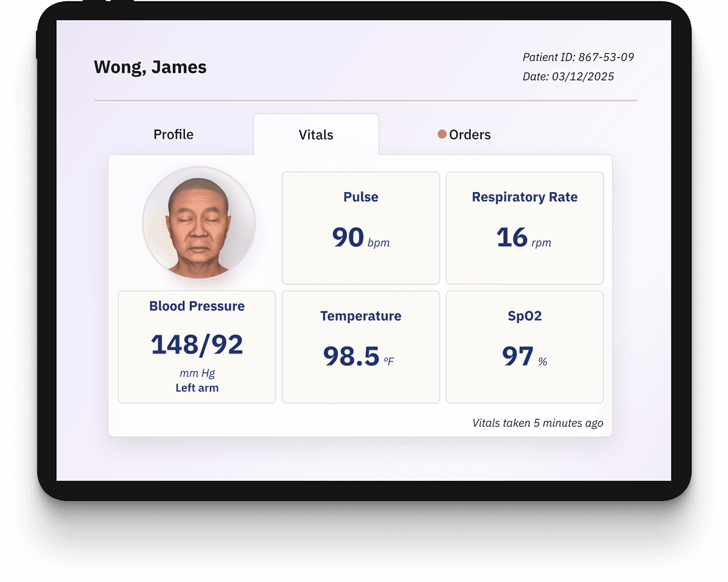Open the Pulse vitals card
This screenshot has height=582, width=728.
[x=360, y=227]
